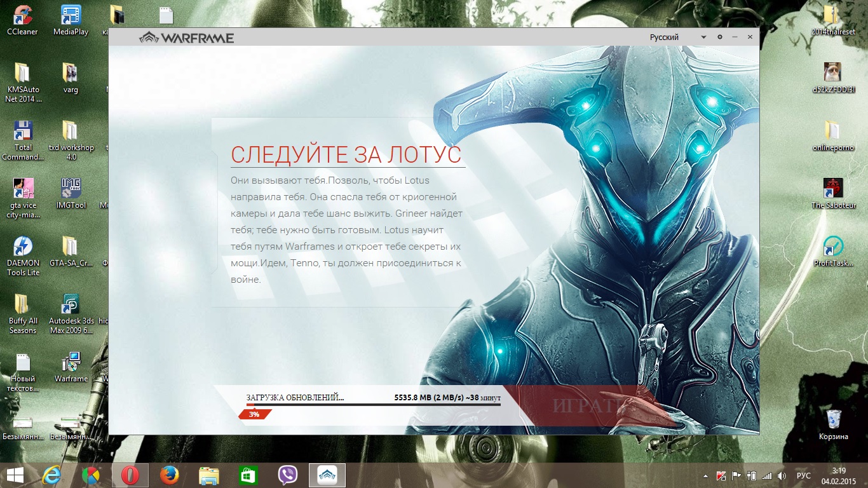Launch Total Commander shortcut
This screenshot has height=488, width=868.
(x=23, y=140)
